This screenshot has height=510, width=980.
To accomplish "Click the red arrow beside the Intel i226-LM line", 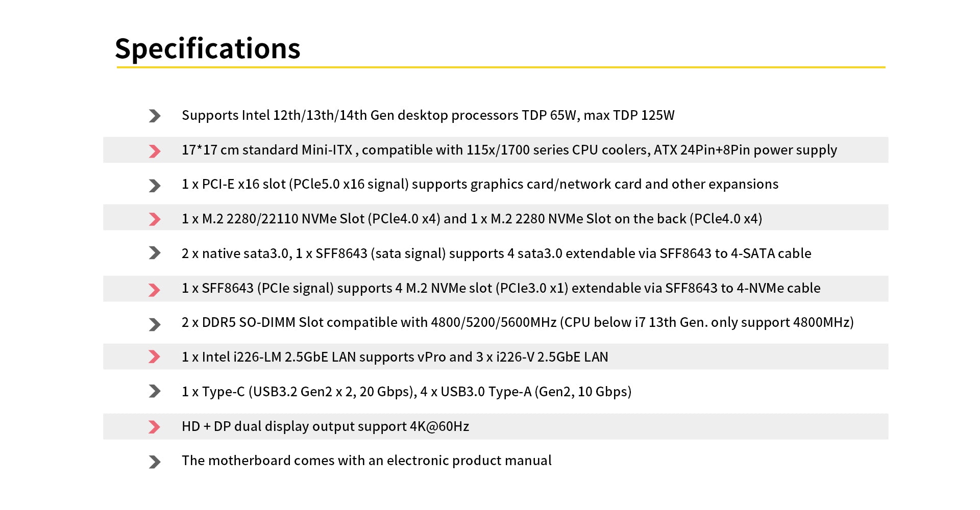I will coord(154,356).
